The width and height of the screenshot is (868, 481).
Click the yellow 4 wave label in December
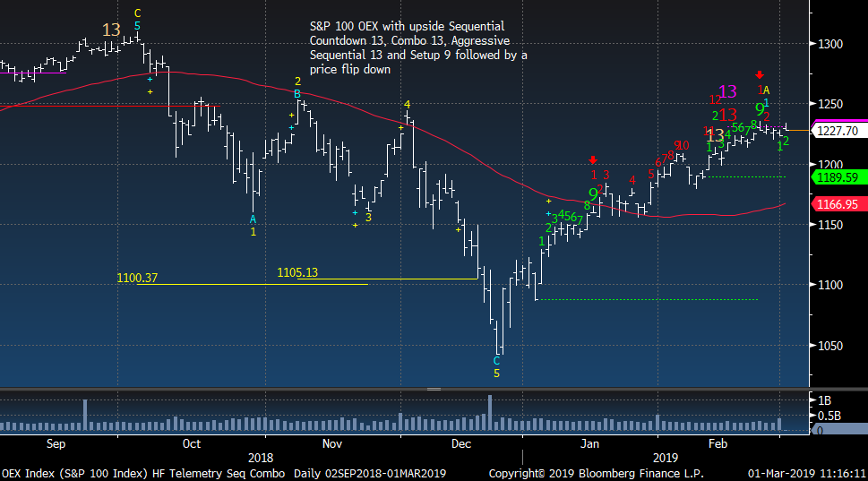(x=408, y=105)
